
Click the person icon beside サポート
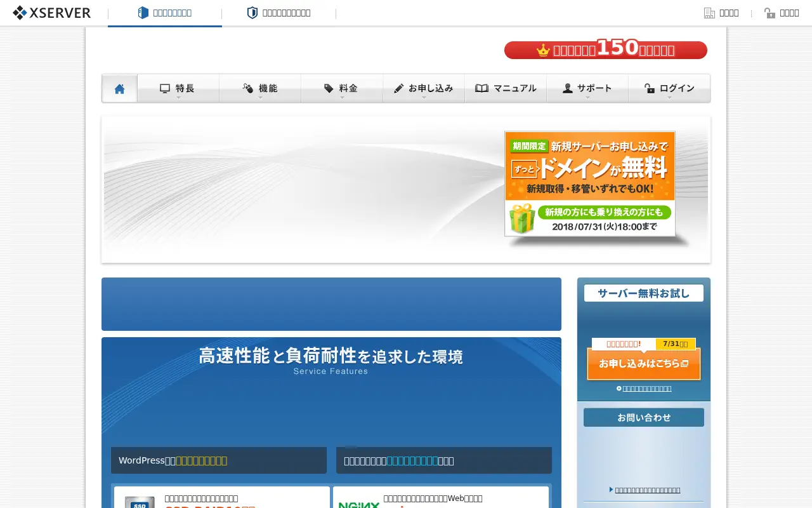568,88
